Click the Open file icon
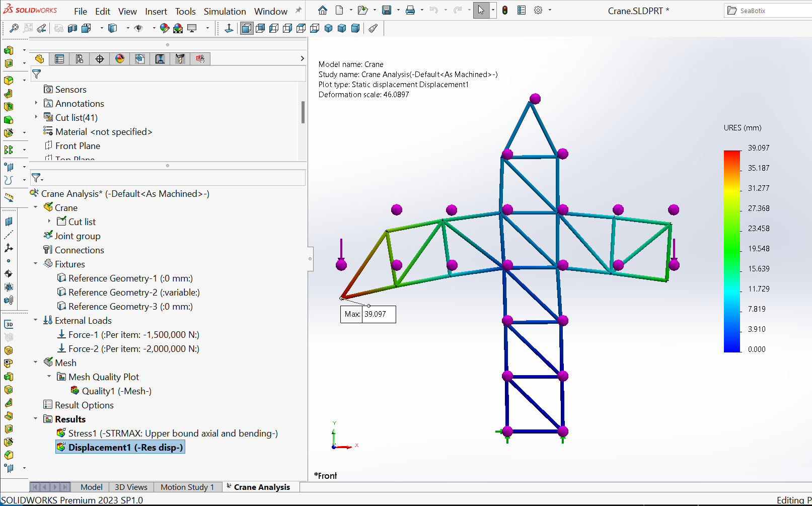This screenshot has width=812, height=506. tap(362, 10)
